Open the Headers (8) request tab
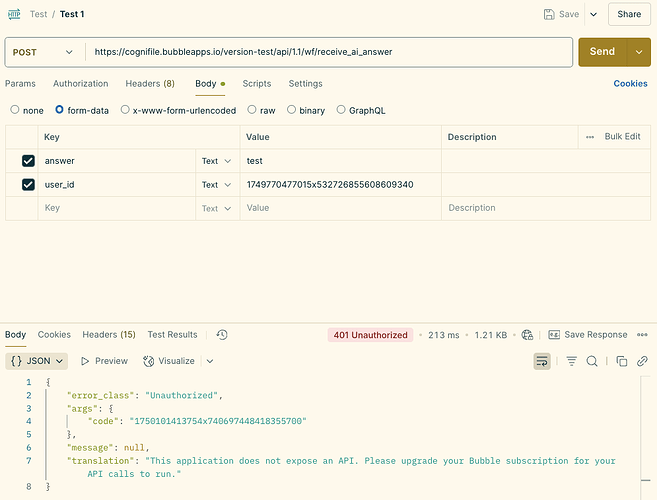The height and width of the screenshot is (500, 657). click(x=150, y=83)
